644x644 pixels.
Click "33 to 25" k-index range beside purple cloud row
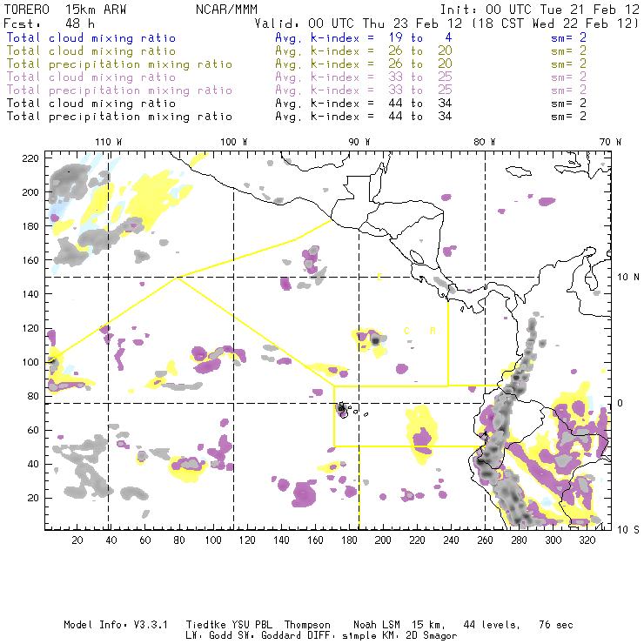(420, 77)
